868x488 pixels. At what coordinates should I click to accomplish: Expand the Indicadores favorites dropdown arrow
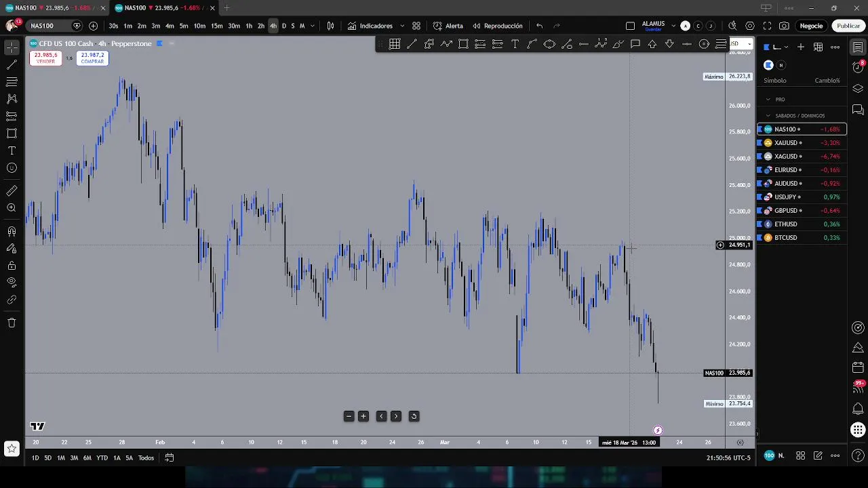(402, 26)
